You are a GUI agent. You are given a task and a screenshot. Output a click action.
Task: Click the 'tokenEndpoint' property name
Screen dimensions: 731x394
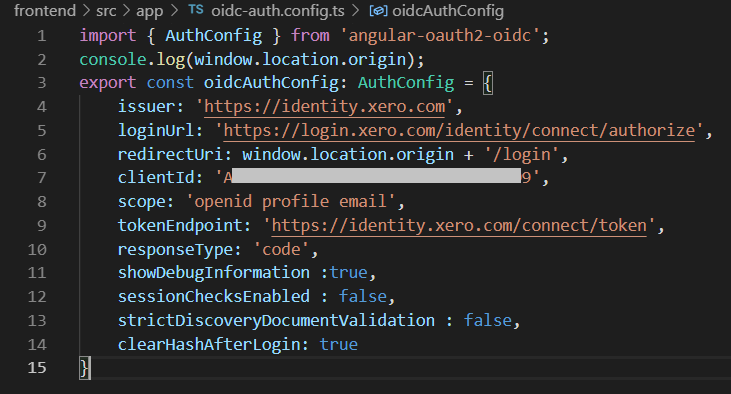(x=180, y=225)
